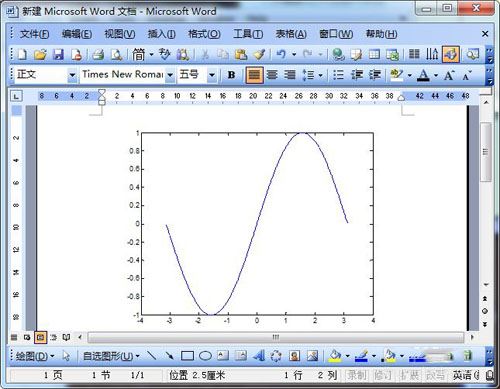The width and height of the screenshot is (500, 389).
Task: Open the highlight color dropdown arrow
Action: click(410, 75)
